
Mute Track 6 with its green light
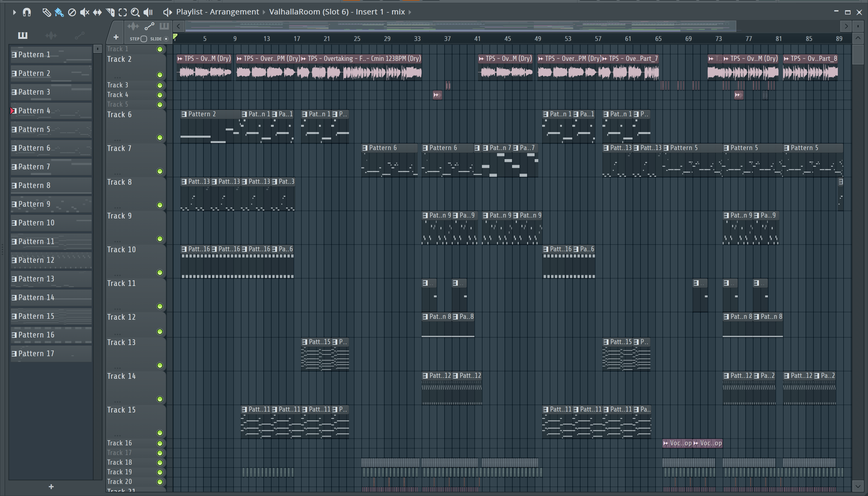pyautogui.click(x=160, y=138)
